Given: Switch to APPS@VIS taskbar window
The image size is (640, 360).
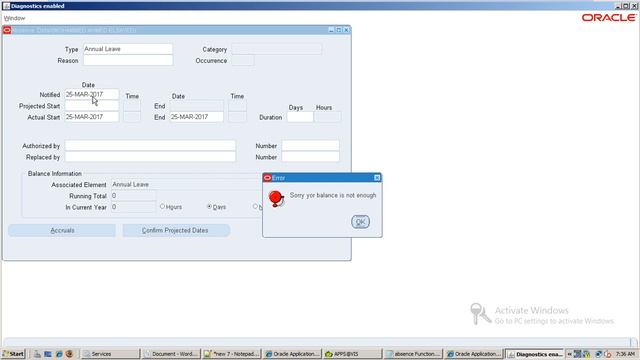Looking at the screenshot, I should tap(352, 354).
